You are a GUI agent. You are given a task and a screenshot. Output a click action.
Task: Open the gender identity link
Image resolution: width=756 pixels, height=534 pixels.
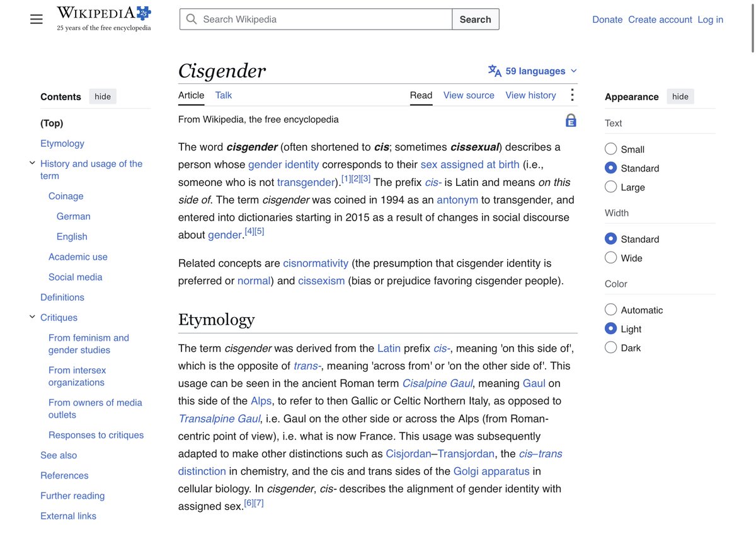tap(283, 165)
